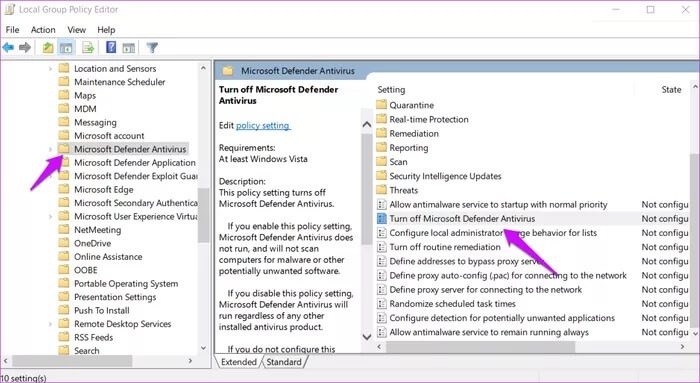The width and height of the screenshot is (700, 383).
Task: Click the Back arrow toolbar icon
Action: [x=8, y=47]
